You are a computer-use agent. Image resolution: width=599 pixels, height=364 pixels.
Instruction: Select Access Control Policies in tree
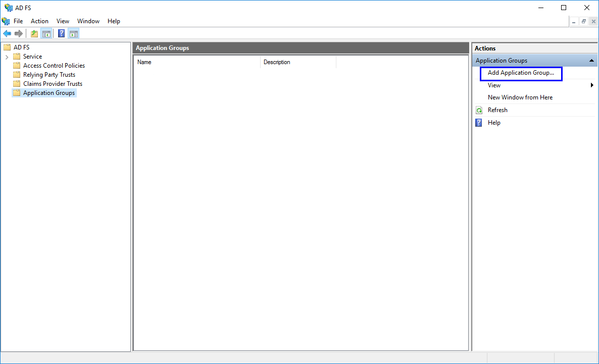(54, 66)
